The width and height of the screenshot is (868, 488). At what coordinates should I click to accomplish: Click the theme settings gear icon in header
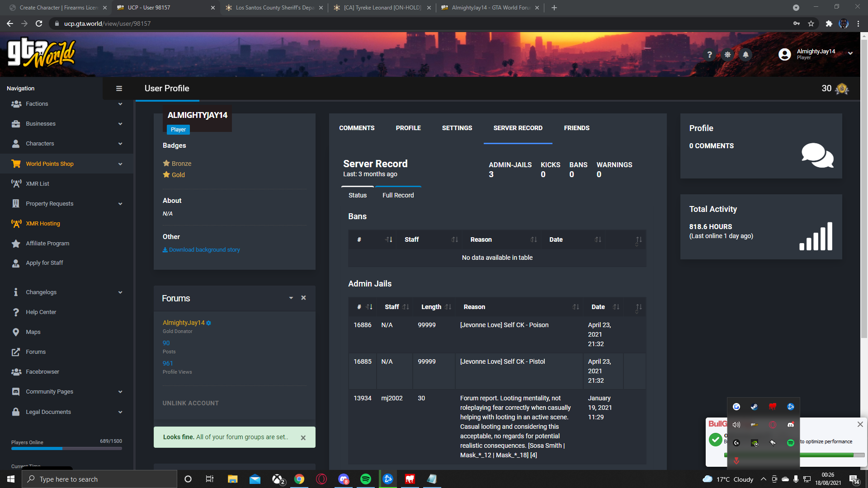pyautogui.click(x=727, y=55)
